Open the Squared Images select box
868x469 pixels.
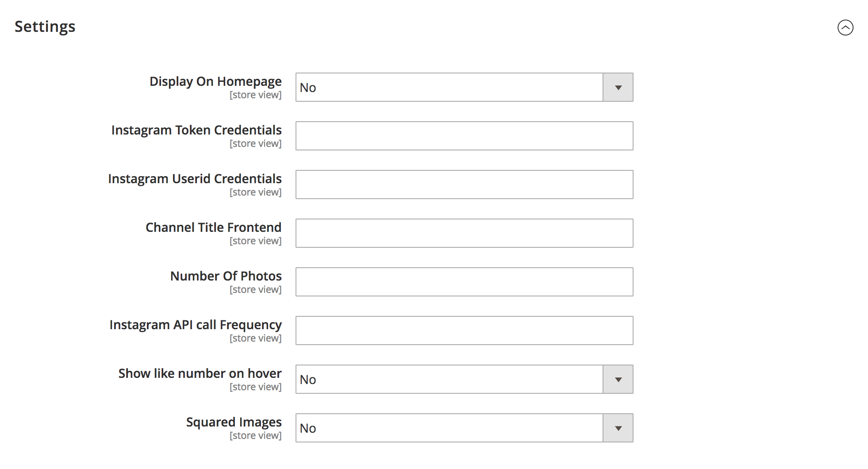449,428
